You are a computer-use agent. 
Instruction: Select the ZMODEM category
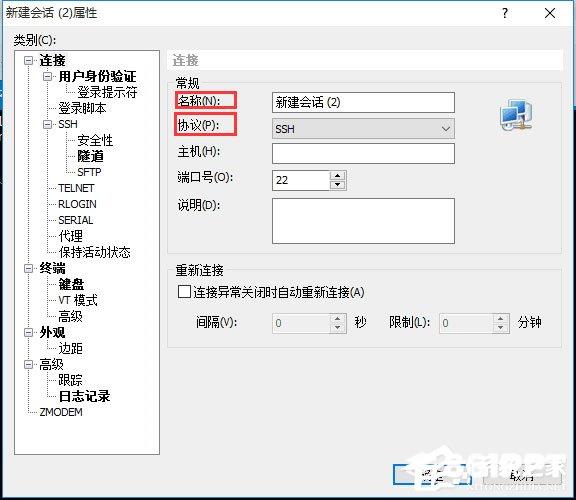61,412
